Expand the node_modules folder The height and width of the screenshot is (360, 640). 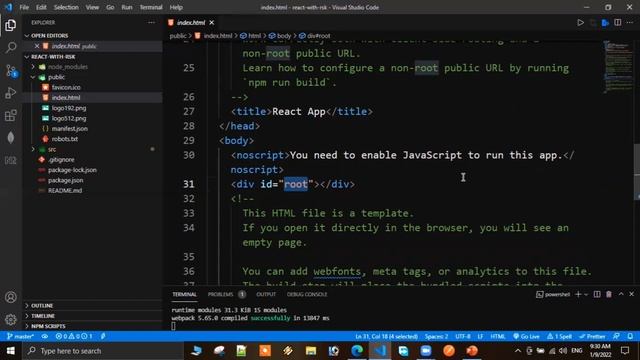pos(67,67)
